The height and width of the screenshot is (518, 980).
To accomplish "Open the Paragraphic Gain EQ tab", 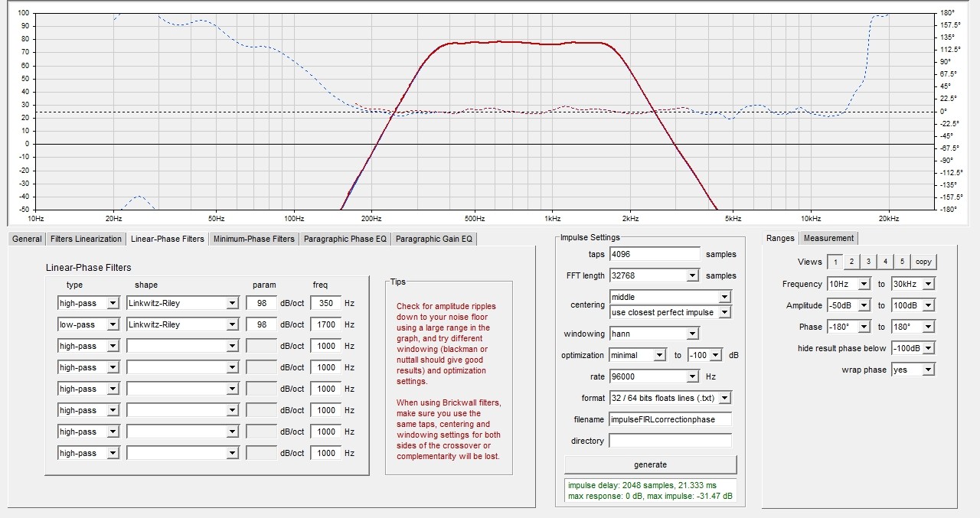I will tap(434, 239).
